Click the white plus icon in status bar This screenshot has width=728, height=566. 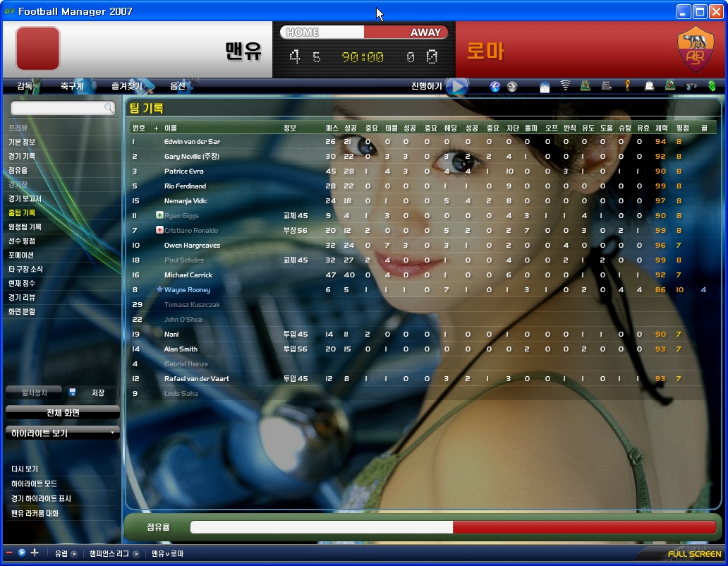click(35, 553)
